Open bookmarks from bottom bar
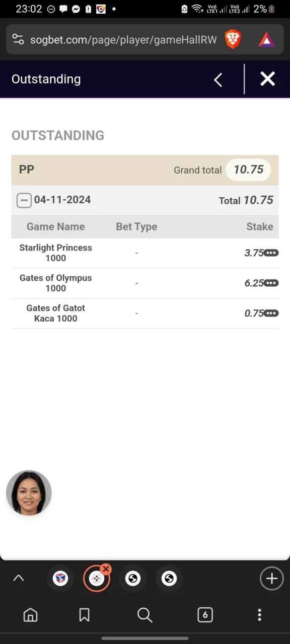The width and height of the screenshot is (290, 644). coord(84,615)
